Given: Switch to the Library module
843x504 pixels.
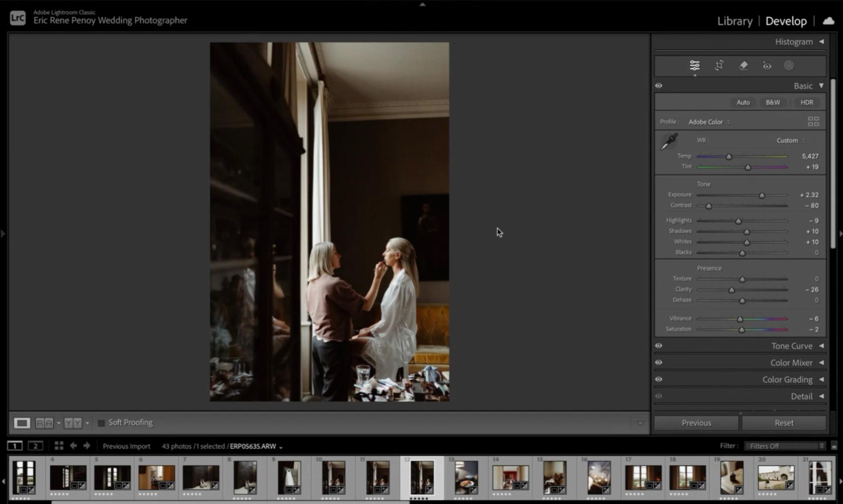Looking at the screenshot, I should coord(735,21).
